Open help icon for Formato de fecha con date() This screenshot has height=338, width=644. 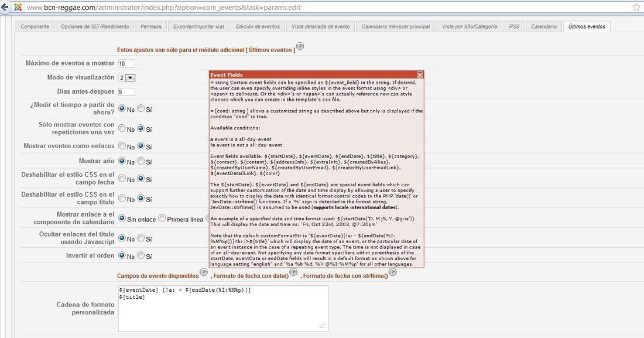(293, 272)
